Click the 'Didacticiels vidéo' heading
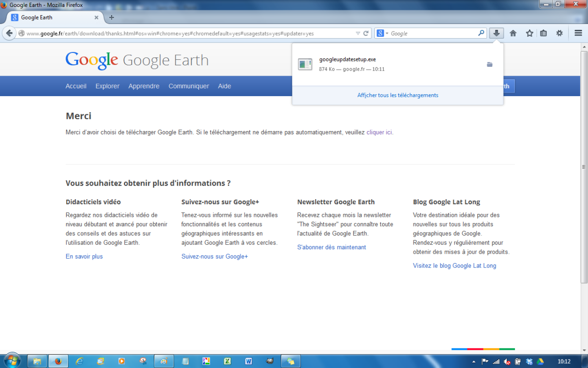Viewport: 588px width, 368px height. (x=93, y=202)
